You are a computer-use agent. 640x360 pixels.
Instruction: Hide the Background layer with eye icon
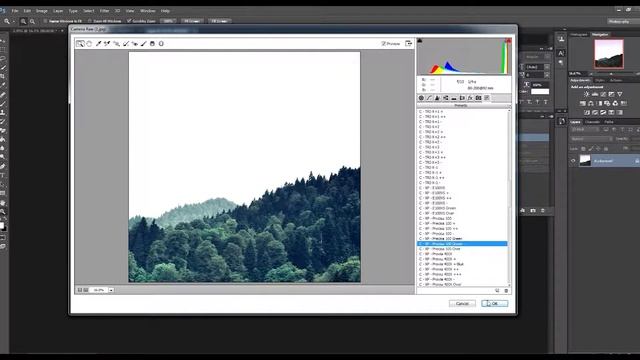(x=573, y=161)
